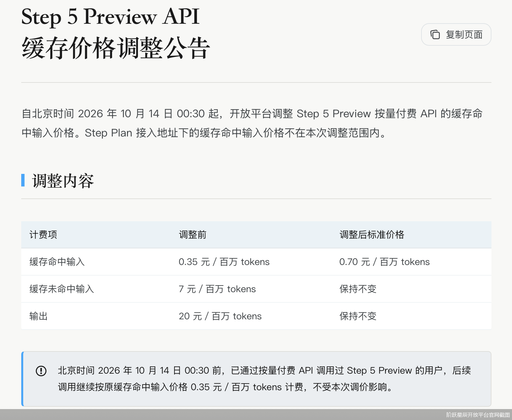Click the 0.35 元 price cell in the 缓存命中输入 row
Screen dimensions: 512x420
click(224, 262)
